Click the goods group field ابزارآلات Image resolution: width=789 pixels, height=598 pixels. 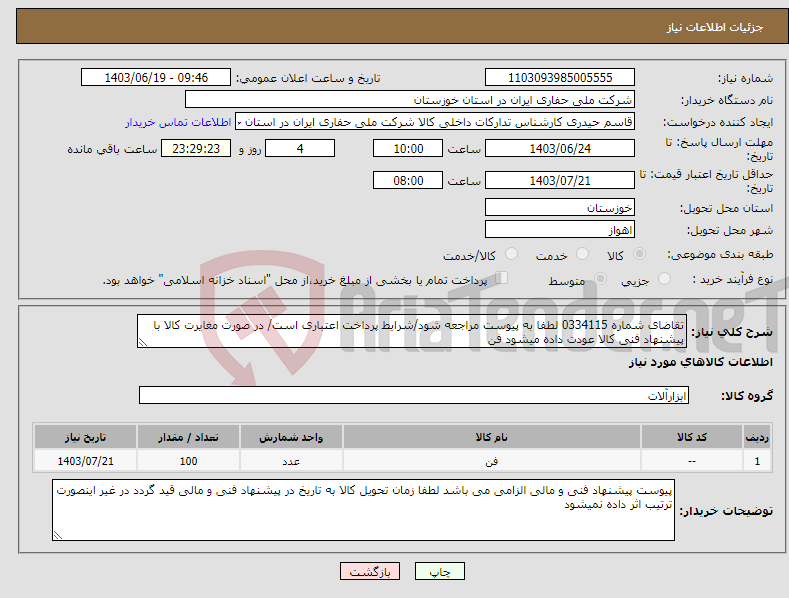click(414, 395)
